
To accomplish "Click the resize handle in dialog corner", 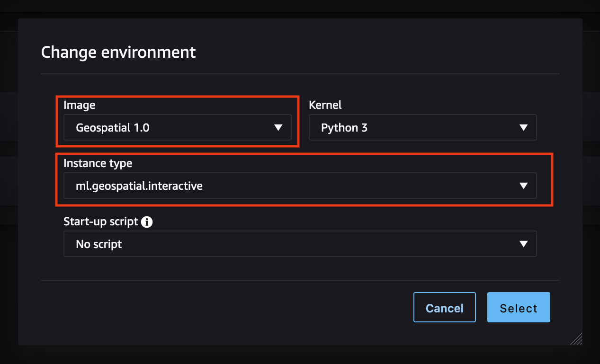I will [x=576, y=339].
